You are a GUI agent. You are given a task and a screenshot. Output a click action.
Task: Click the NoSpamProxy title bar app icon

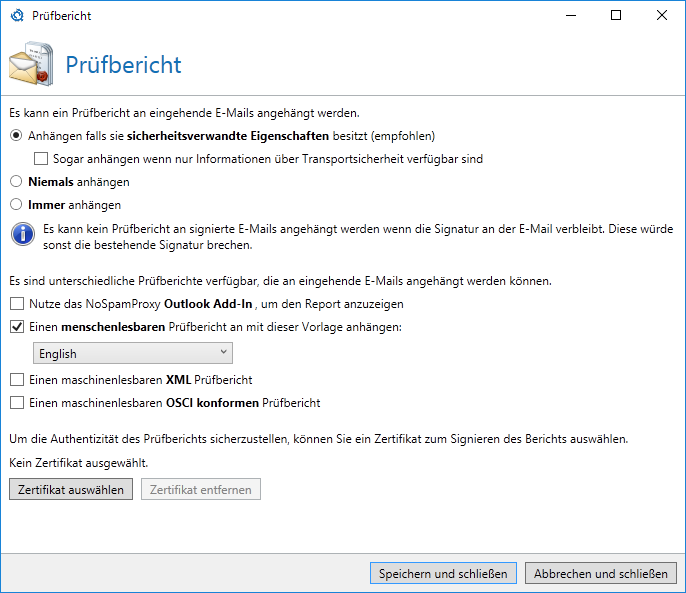(18, 16)
